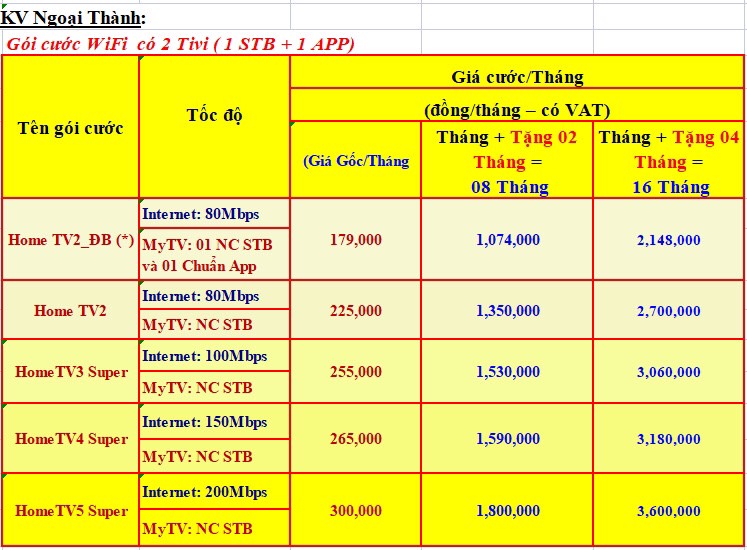Select the 3,180,000 price cell

tap(668, 438)
